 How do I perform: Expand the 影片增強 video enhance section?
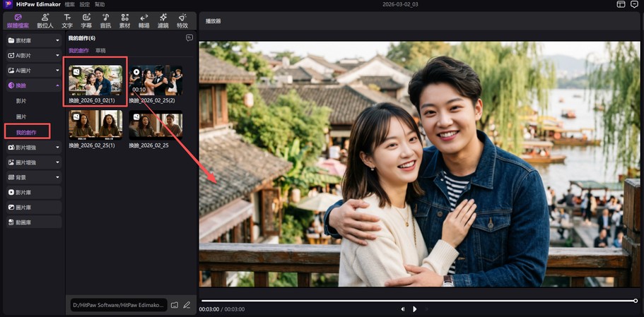33,148
